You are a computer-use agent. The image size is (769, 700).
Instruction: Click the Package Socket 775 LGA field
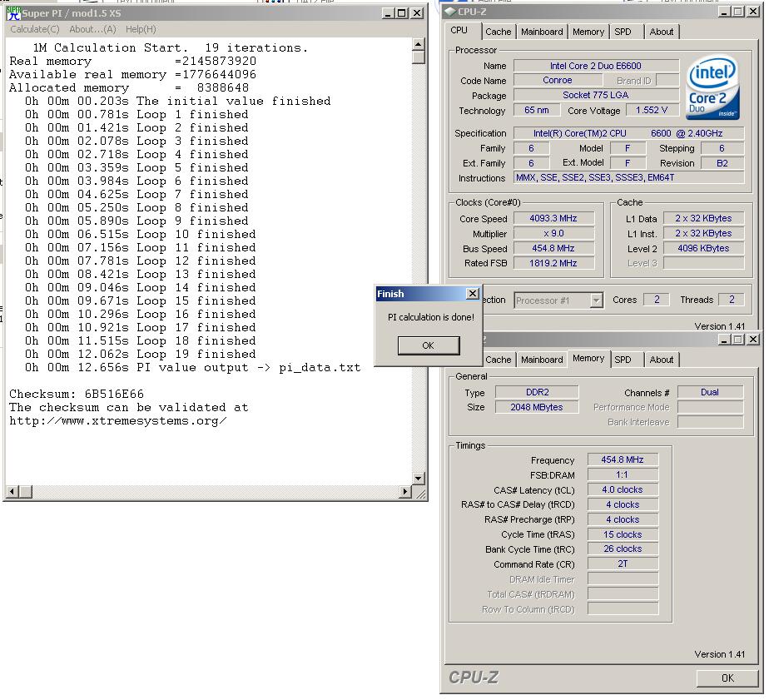pos(596,95)
